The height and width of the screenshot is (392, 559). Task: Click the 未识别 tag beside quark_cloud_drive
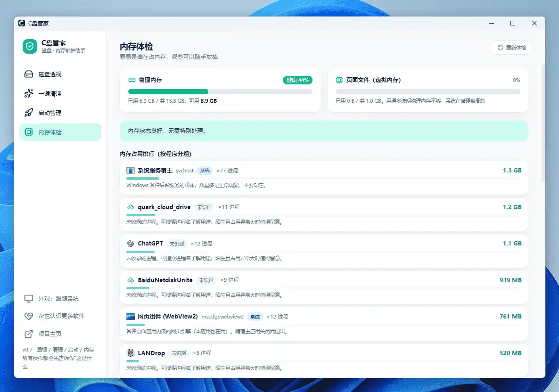coord(204,207)
